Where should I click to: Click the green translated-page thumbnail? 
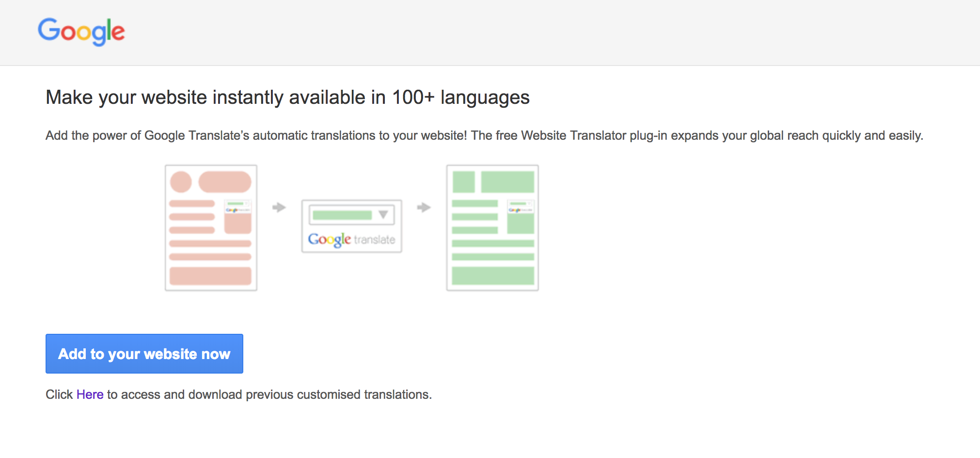pos(492,227)
